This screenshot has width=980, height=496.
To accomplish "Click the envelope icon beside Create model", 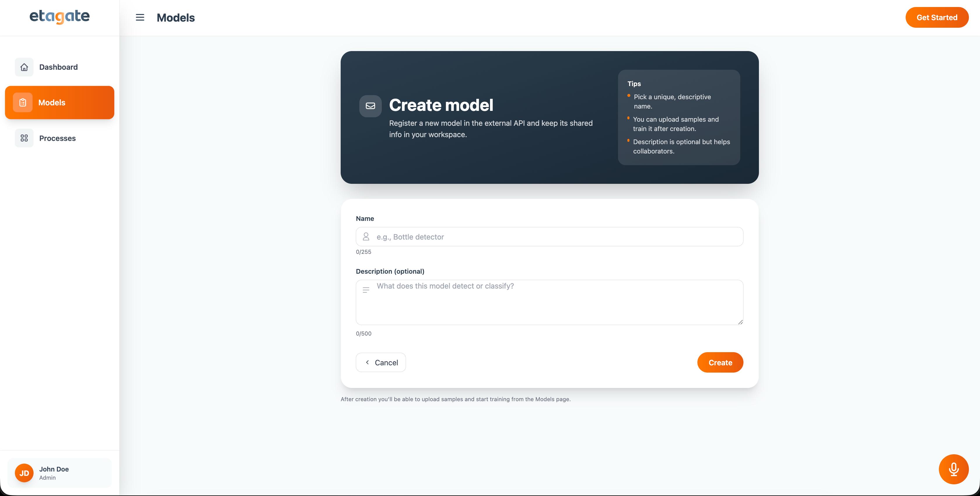I will point(370,106).
